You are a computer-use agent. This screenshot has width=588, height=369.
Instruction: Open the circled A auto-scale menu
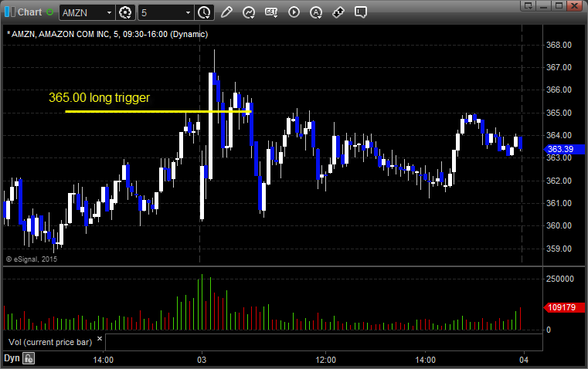pyautogui.click(x=316, y=12)
